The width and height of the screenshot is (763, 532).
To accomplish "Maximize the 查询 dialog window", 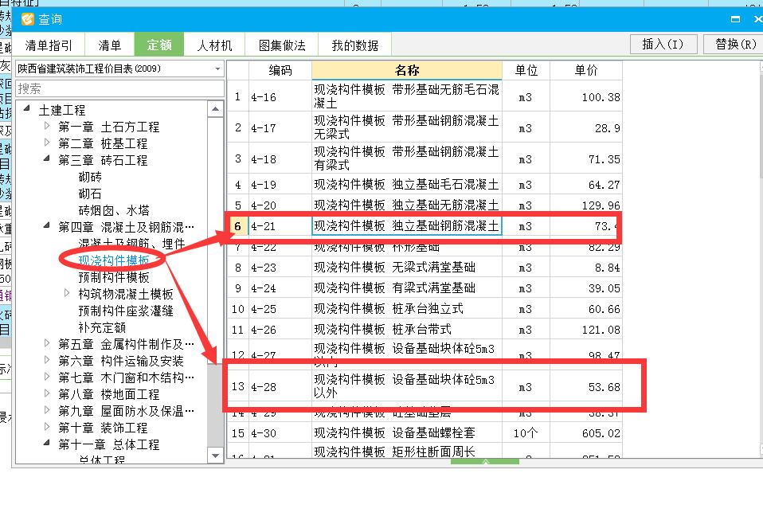I will pos(736,19).
